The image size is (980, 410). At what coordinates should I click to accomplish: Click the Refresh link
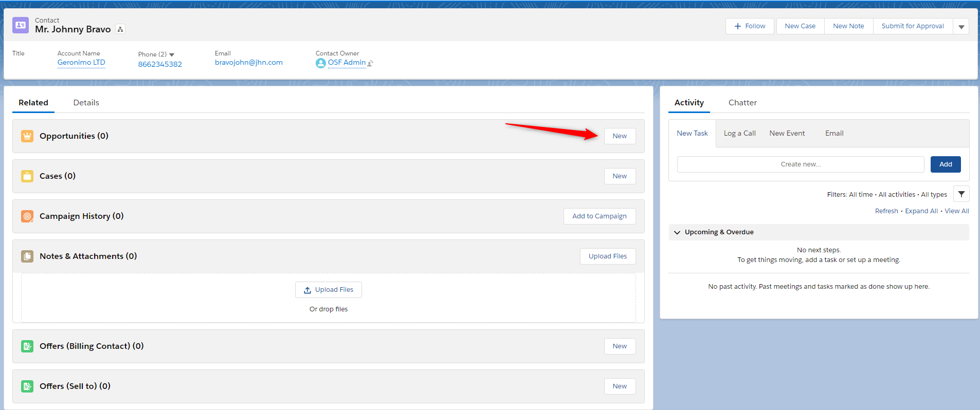(886, 211)
